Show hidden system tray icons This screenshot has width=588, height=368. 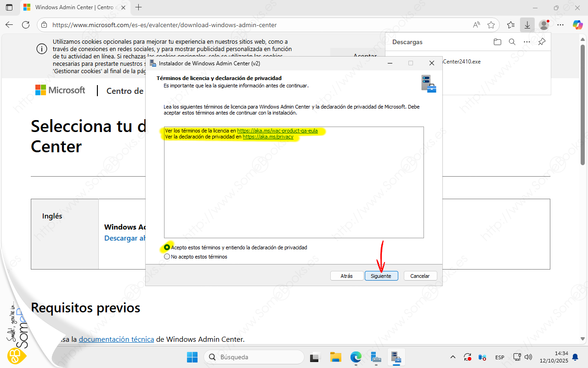point(453,357)
